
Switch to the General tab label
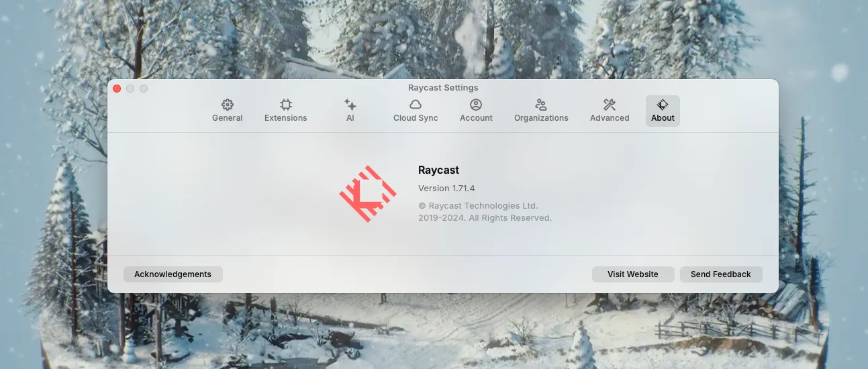click(228, 118)
